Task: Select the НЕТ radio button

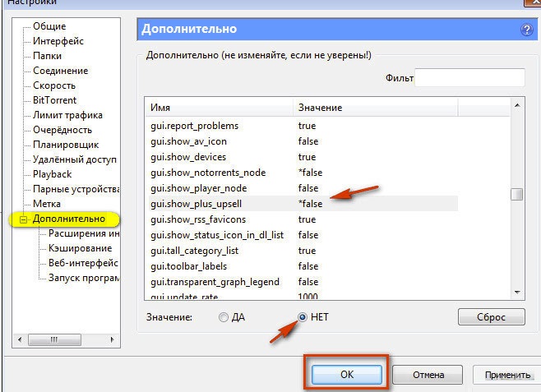Action: (303, 317)
